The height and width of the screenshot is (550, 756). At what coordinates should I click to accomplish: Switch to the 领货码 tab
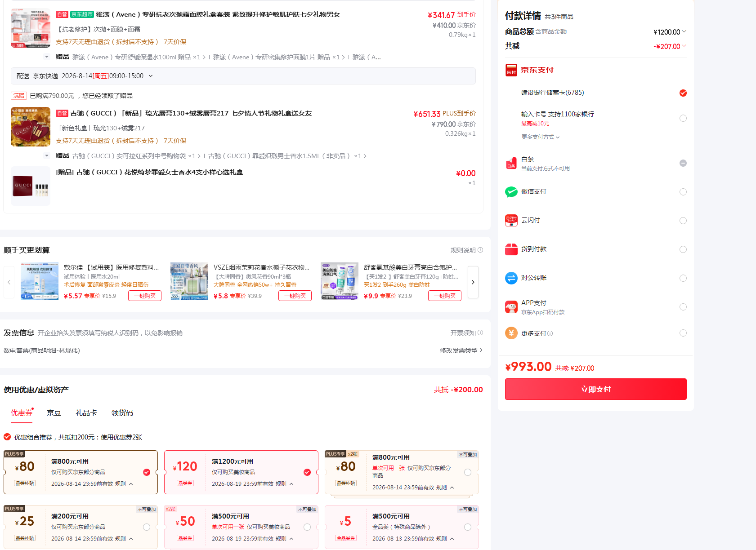(x=122, y=412)
